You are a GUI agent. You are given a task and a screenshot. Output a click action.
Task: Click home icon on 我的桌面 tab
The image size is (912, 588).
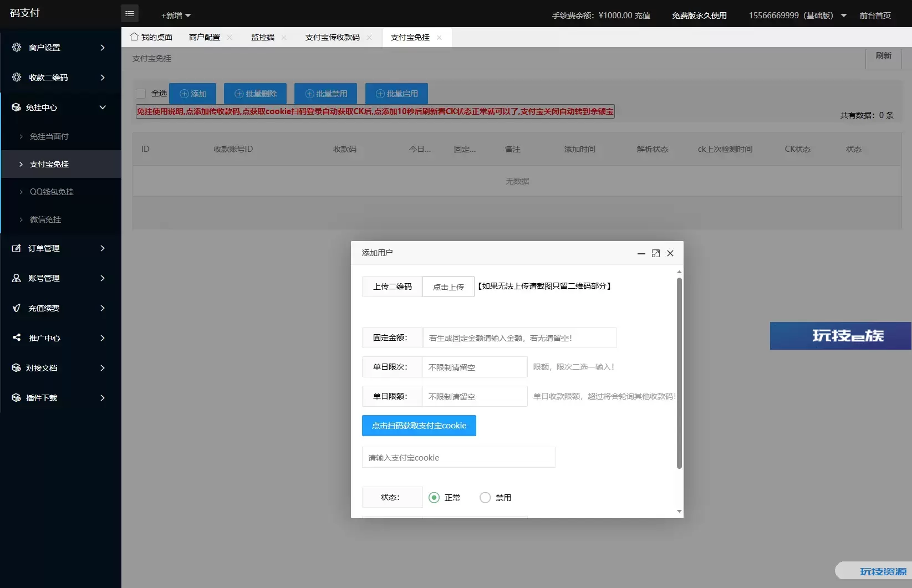tap(134, 37)
